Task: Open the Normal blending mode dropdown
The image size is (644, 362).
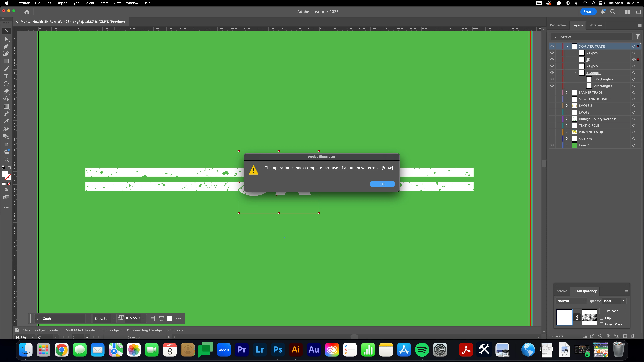Action: click(x=571, y=301)
